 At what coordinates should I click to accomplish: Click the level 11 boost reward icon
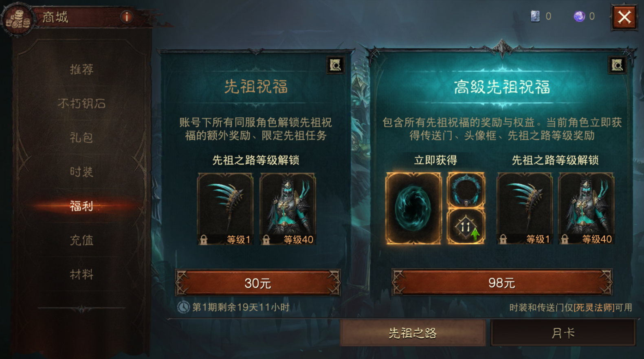click(466, 226)
